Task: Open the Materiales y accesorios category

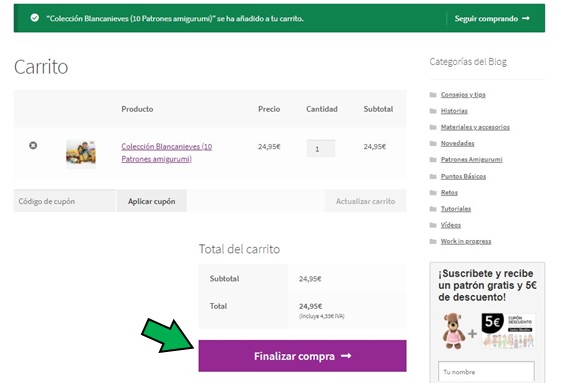Action: tap(475, 127)
